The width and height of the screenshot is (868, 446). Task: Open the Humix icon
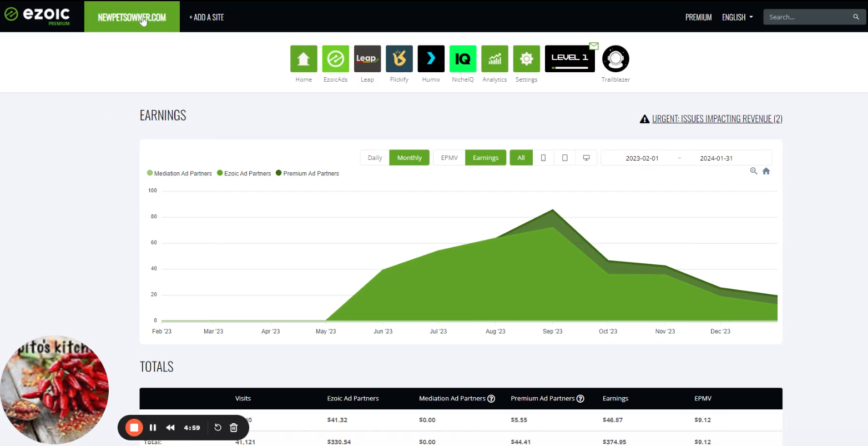click(x=431, y=59)
